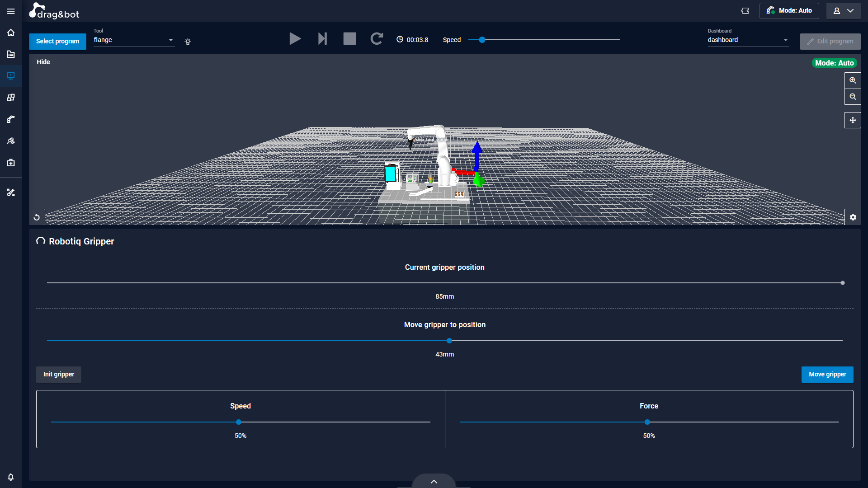Screen dimensions: 868x488
Task: Click the 85mm position value
Action: [x=445, y=296]
